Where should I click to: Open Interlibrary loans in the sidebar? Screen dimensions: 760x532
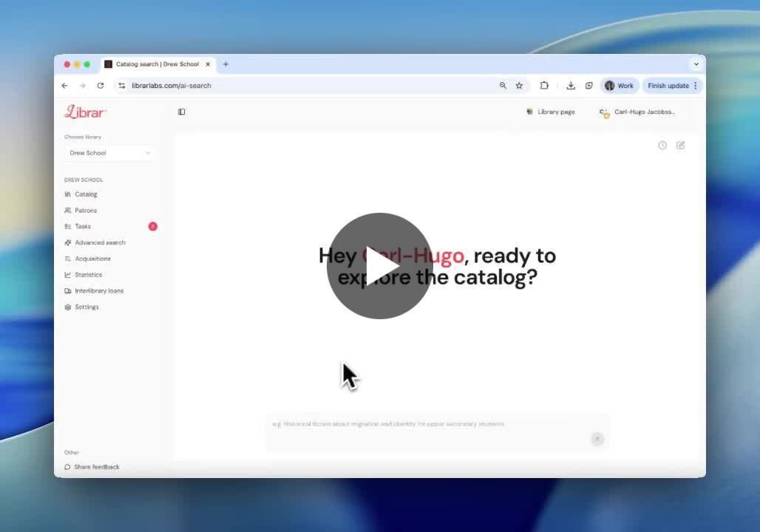tap(99, 290)
